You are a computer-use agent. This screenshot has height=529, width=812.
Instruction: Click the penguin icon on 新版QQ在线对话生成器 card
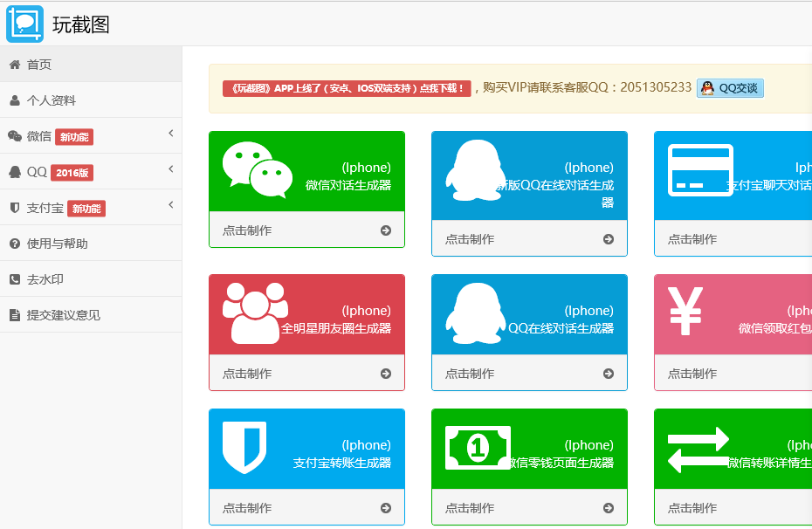tap(476, 170)
